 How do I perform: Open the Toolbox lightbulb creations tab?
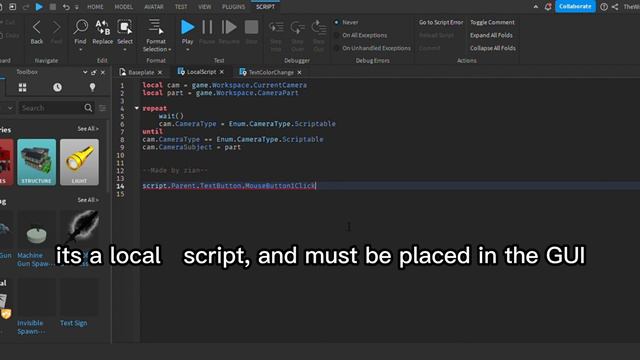[x=92, y=87]
